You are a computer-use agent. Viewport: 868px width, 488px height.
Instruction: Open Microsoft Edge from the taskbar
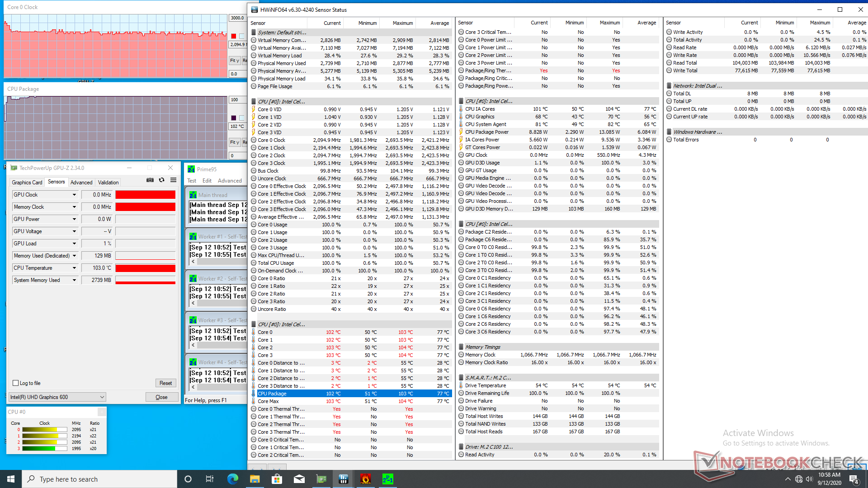(x=232, y=479)
